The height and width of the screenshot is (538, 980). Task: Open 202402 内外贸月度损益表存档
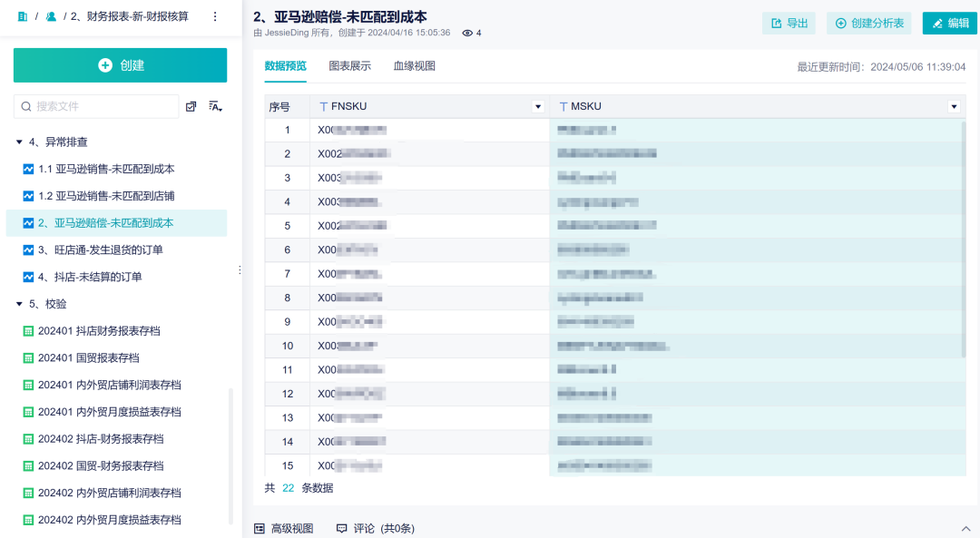(x=110, y=520)
